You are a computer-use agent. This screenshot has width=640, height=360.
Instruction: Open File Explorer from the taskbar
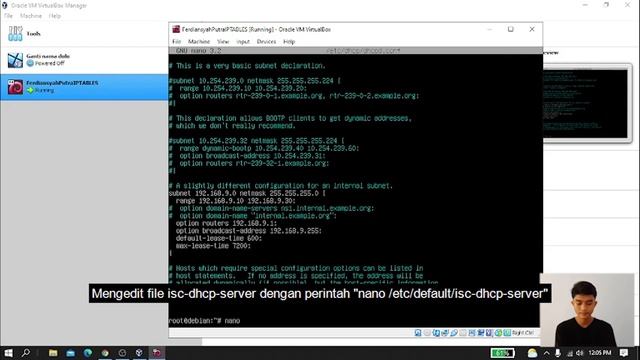53,353
